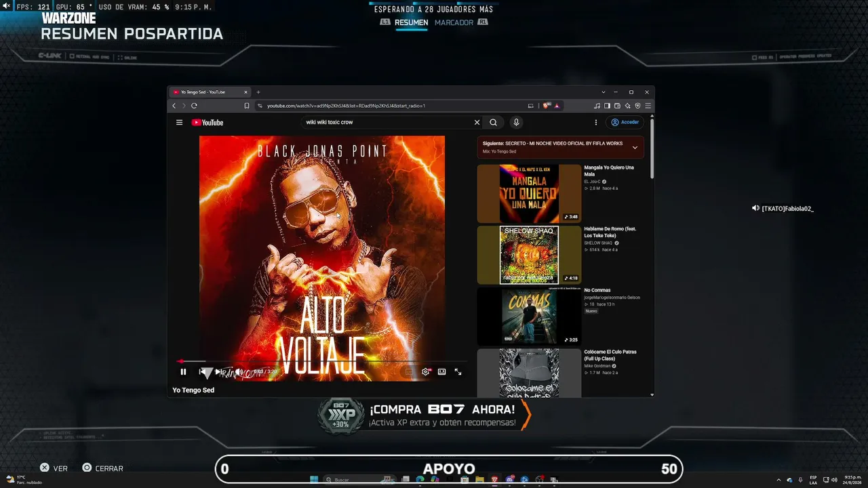Open the Windows Start menu
The image size is (868, 488).
point(314,480)
